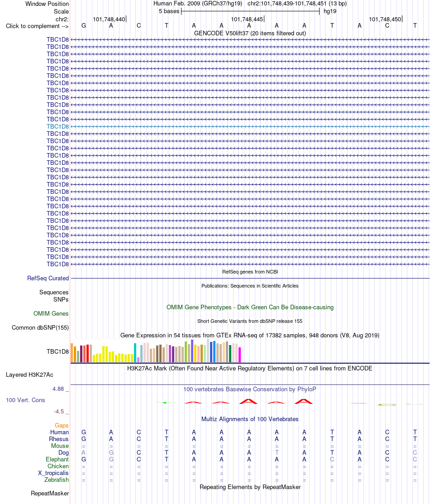Open 'Publications: Sequences in Scientific Articles' title
This screenshot has width=430, height=504.
[250, 286]
